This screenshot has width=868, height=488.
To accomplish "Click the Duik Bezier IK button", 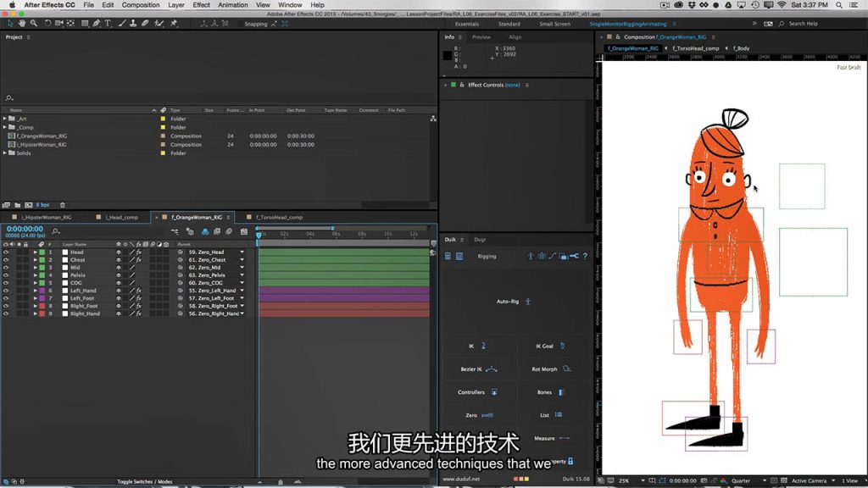I will [x=479, y=369].
